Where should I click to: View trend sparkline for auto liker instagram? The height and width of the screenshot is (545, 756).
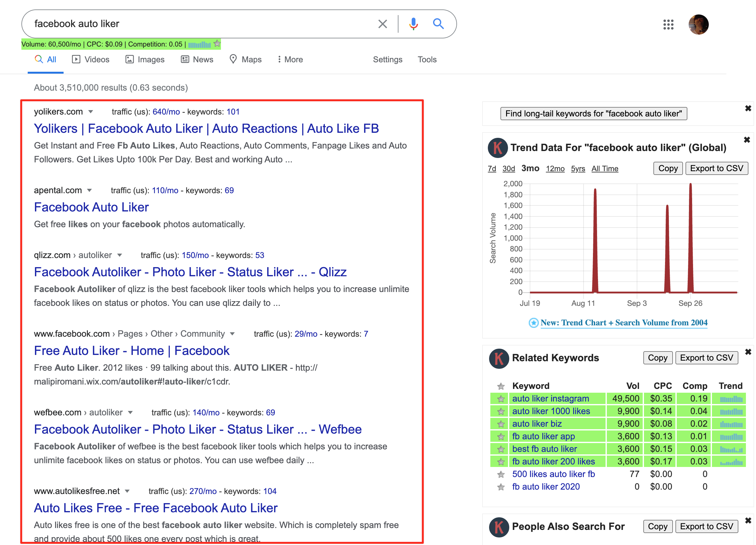pos(731,399)
